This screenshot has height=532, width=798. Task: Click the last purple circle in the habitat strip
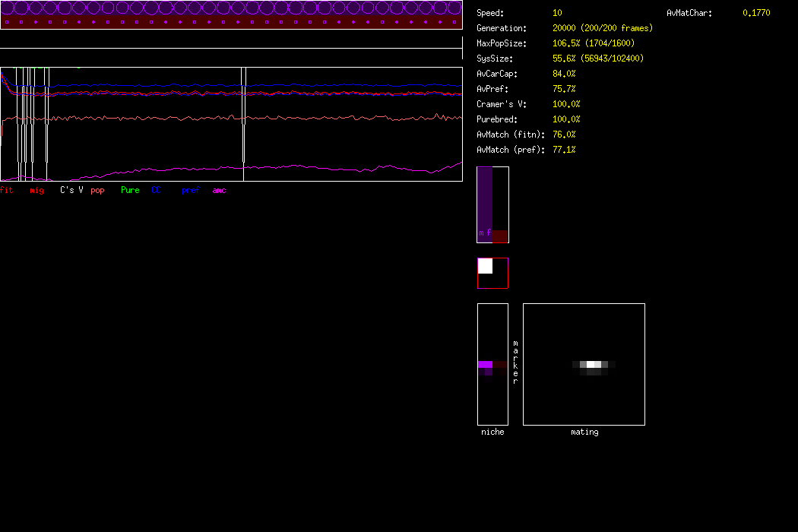point(454,8)
